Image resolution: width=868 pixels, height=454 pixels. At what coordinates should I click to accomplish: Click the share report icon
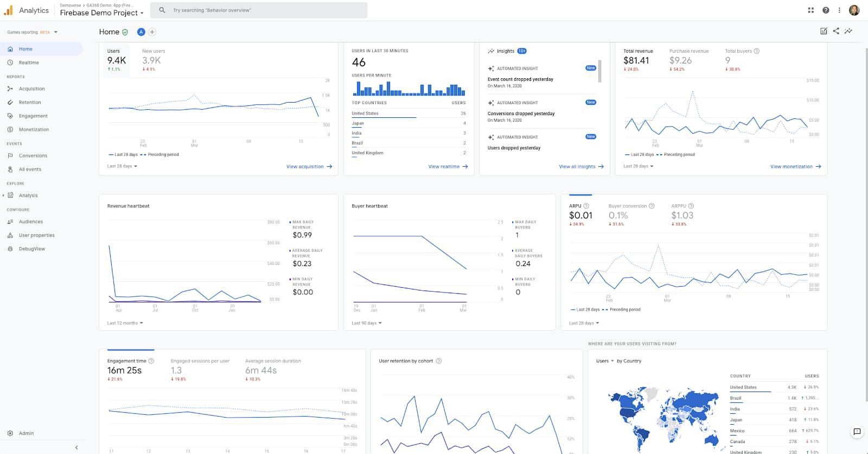pyautogui.click(x=836, y=31)
